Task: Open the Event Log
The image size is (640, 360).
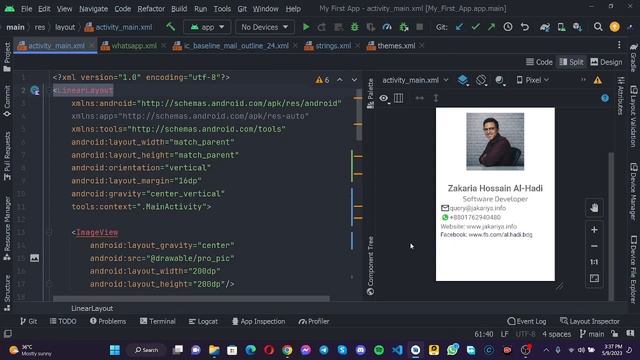Action: tap(527, 321)
